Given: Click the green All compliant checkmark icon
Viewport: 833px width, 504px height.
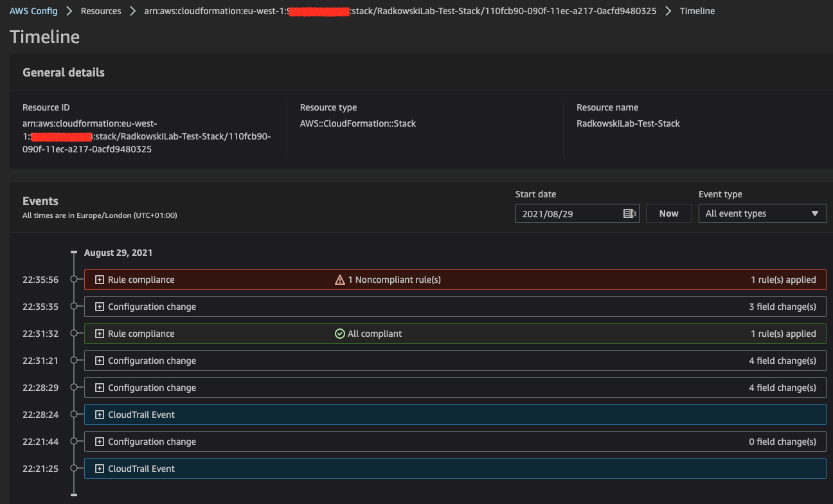Looking at the screenshot, I should pos(340,334).
